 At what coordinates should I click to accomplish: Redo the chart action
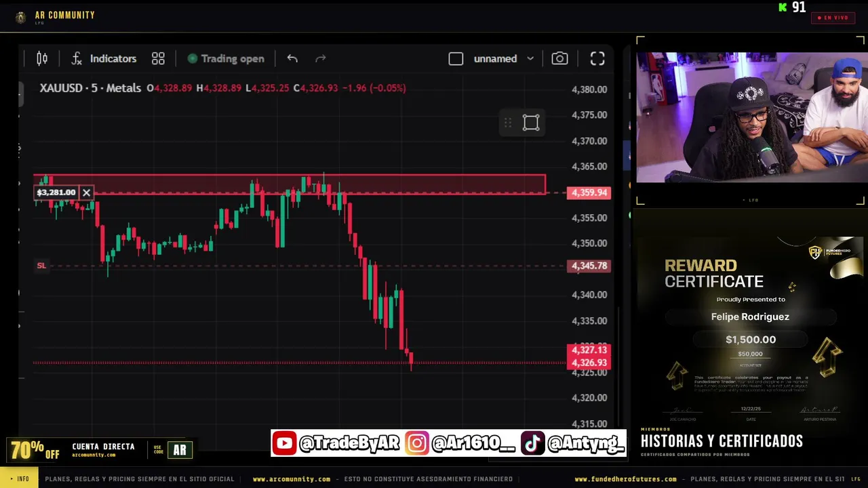[x=321, y=59]
